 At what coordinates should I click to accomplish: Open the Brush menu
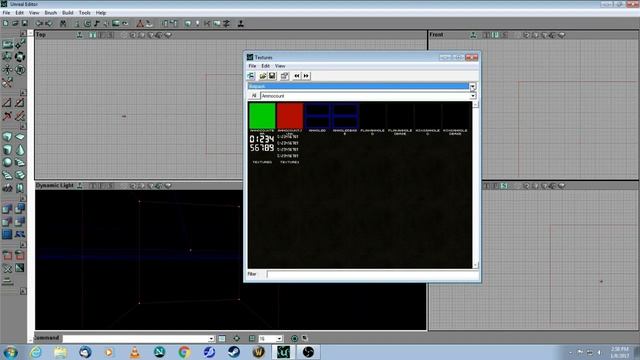[x=51, y=13]
